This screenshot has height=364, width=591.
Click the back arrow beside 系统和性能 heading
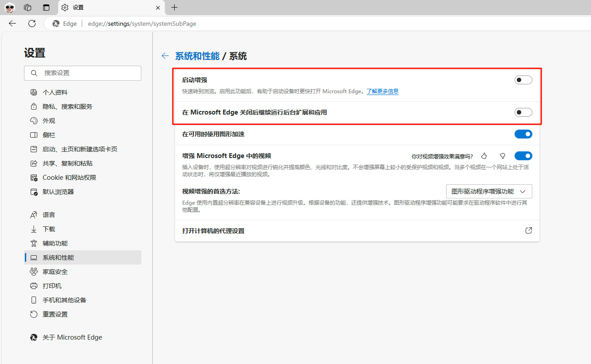pyautogui.click(x=165, y=56)
